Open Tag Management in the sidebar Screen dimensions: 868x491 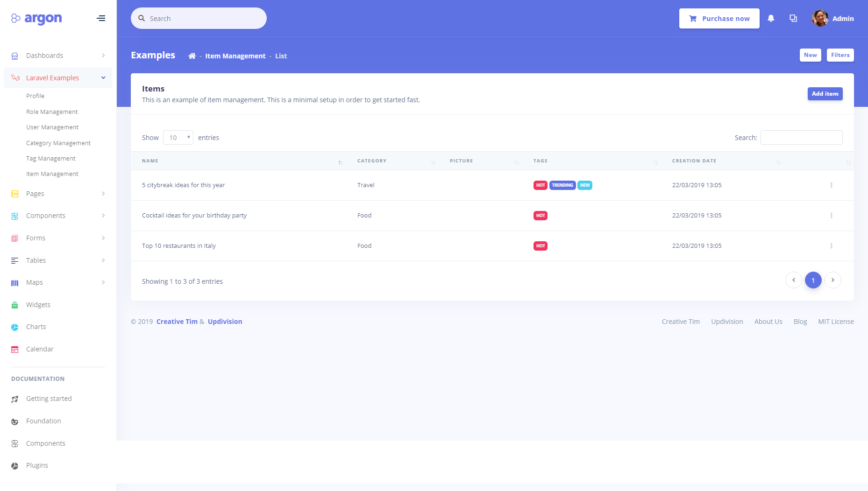pos(50,159)
